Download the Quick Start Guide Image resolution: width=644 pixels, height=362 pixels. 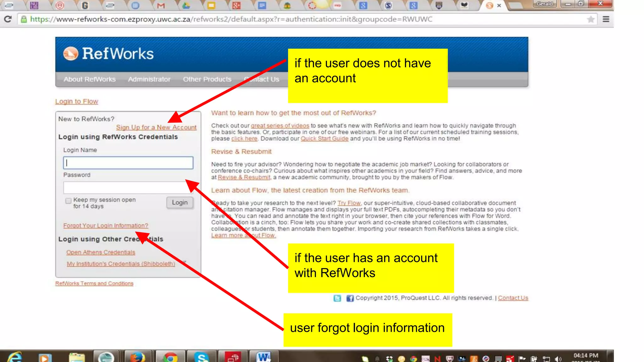pyautogui.click(x=325, y=139)
